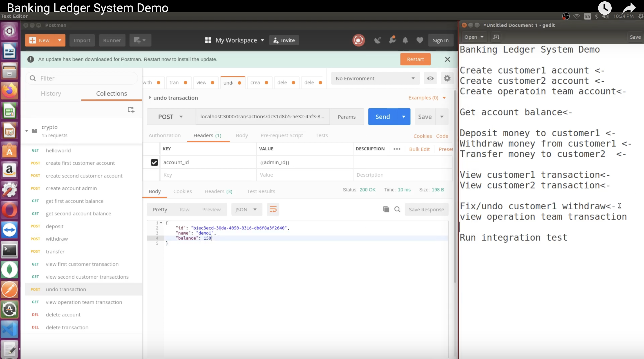Click the video share arrow icon
This screenshot has height=359, width=644.
[629, 8]
